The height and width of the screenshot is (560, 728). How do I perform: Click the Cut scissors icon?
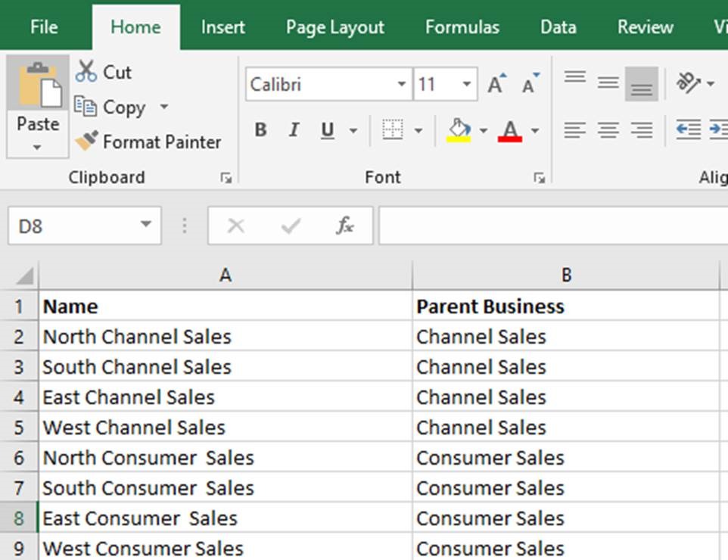tap(86, 73)
